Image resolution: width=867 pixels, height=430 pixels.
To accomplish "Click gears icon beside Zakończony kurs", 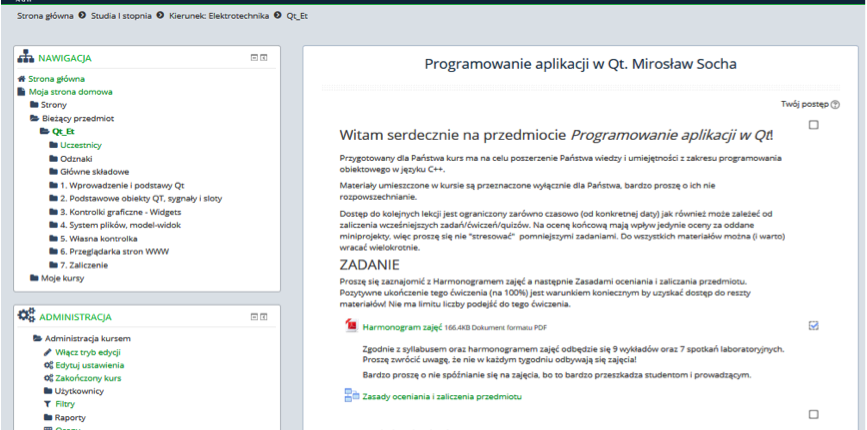I will coord(48,379).
